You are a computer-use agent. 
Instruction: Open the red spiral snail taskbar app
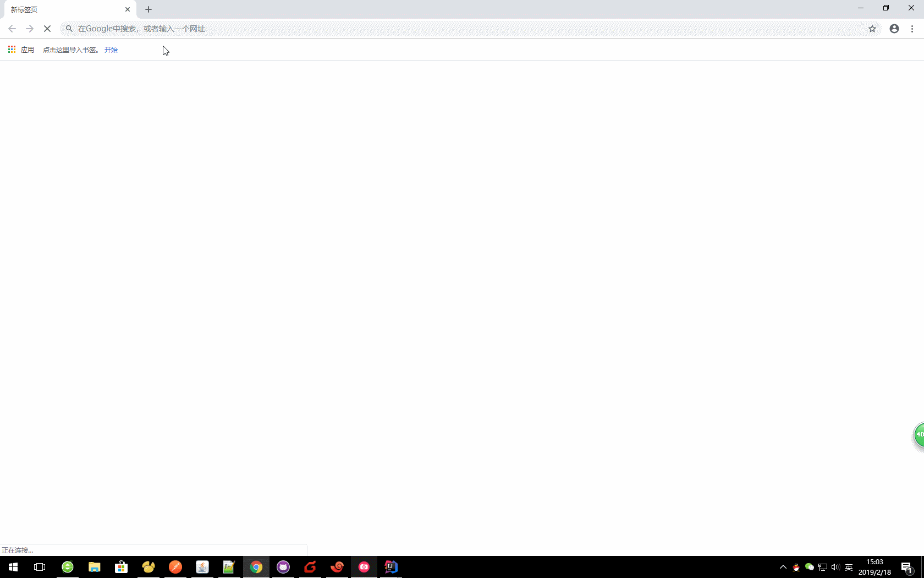337,567
